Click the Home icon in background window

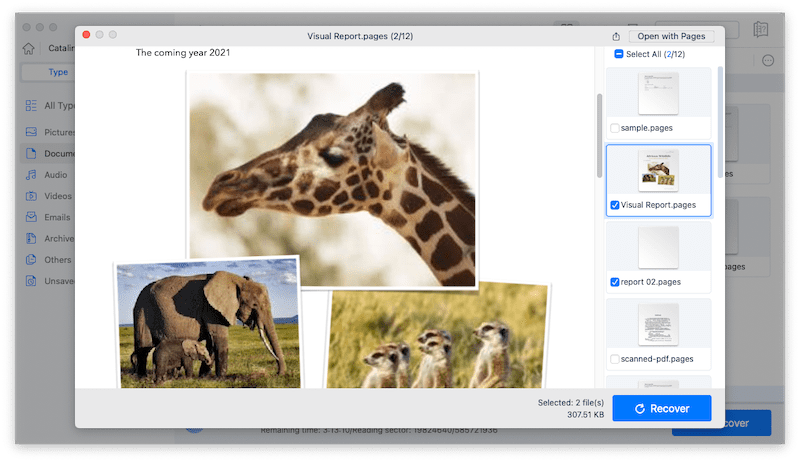pos(29,48)
